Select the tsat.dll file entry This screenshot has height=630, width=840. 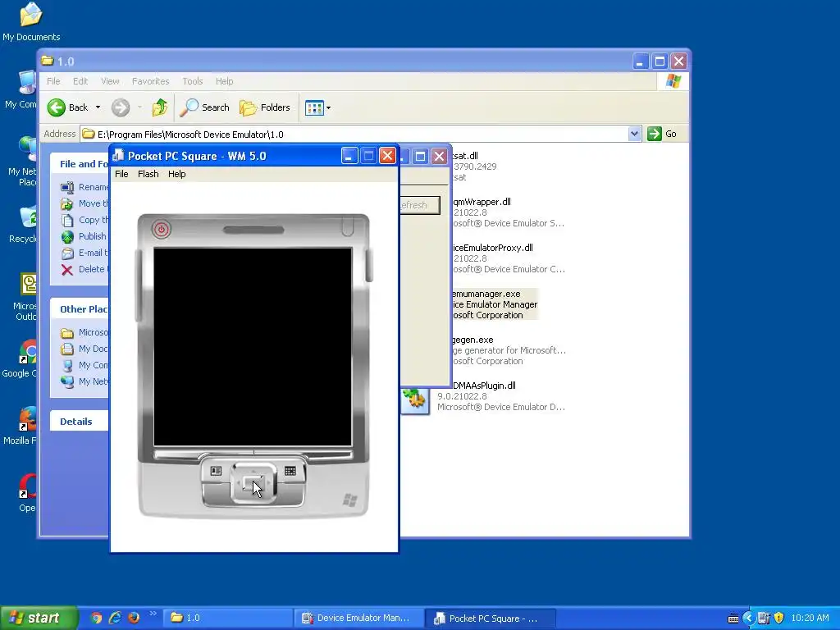point(475,166)
